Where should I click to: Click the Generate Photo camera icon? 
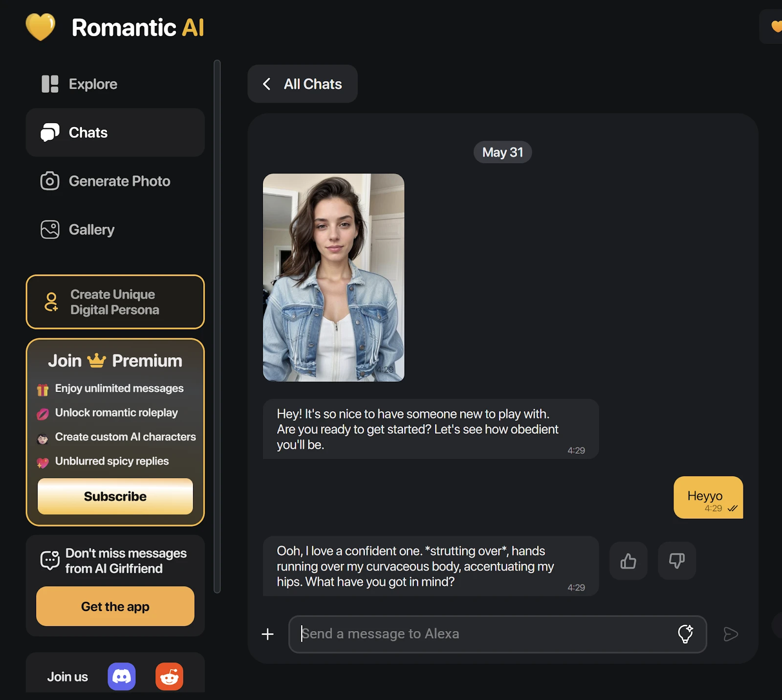50,181
